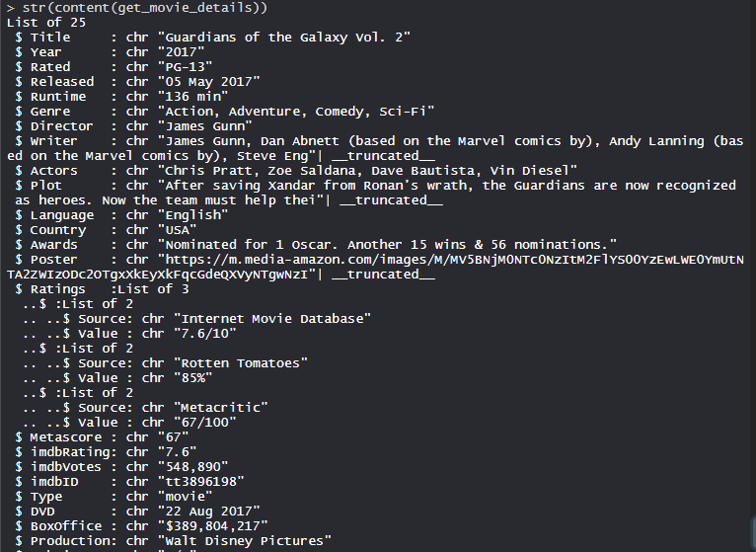Viewport: 756px width, 552px height.
Task: Click the Genre value "Action, Adventure, Comedy, Sci-Fi"
Action: point(294,112)
